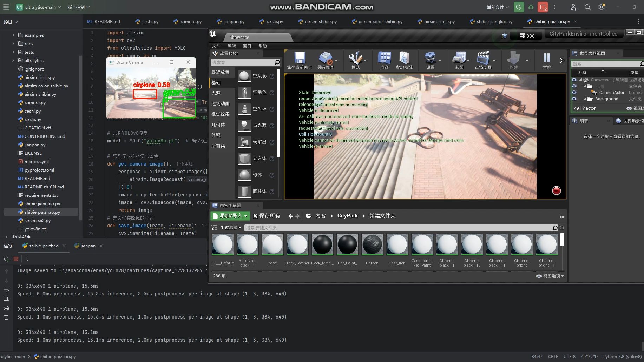
Task: Open the Filters dropdown in content browser
Action: click(231, 228)
